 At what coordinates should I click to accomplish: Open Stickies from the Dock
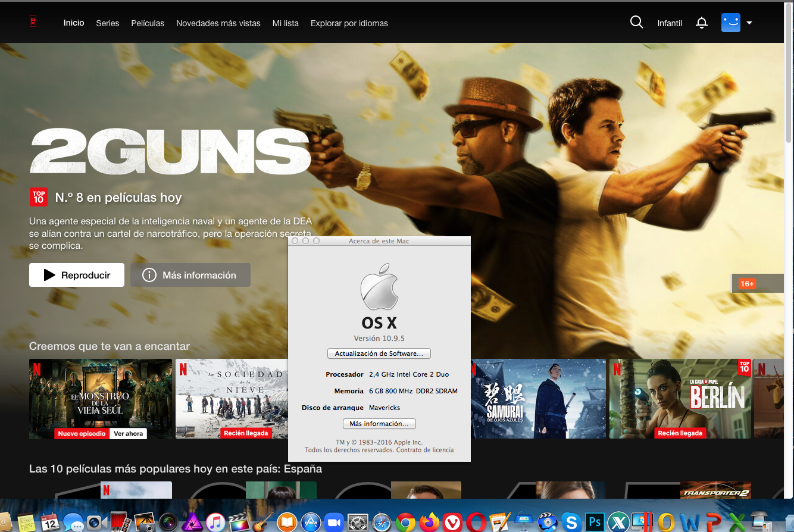pyautogui.click(x=26, y=521)
